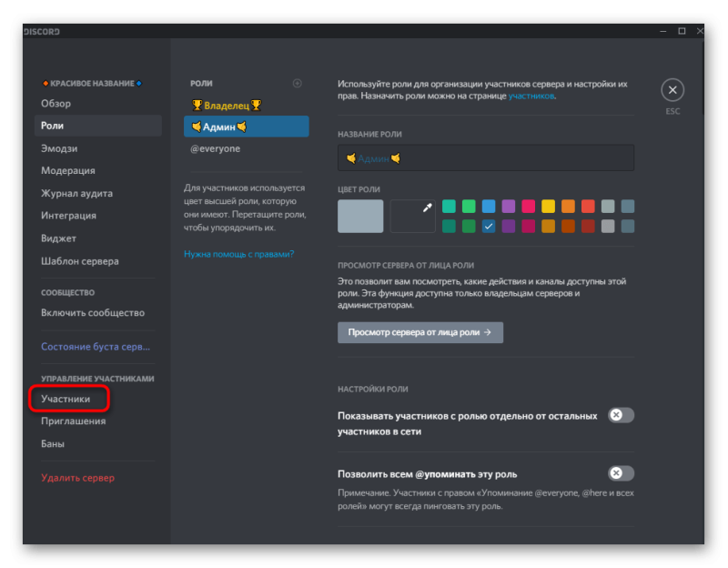Follow the участников link in the description
This screenshot has width=728, height=568.
click(x=531, y=96)
